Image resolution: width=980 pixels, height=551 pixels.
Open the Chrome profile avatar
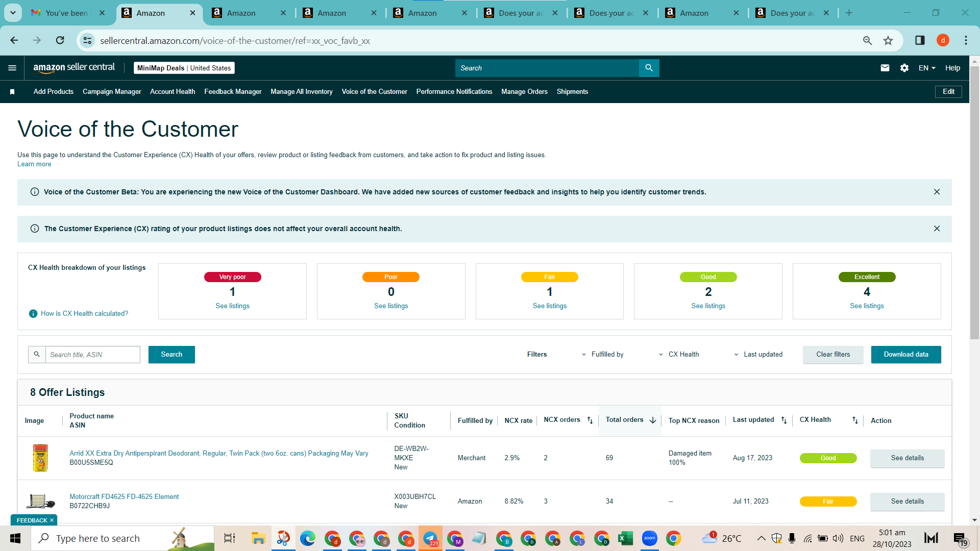click(x=943, y=40)
